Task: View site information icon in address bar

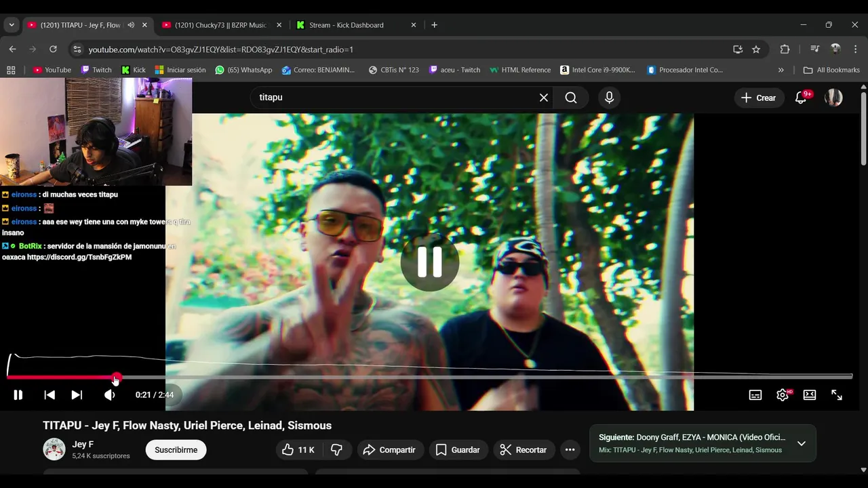Action: [x=77, y=49]
